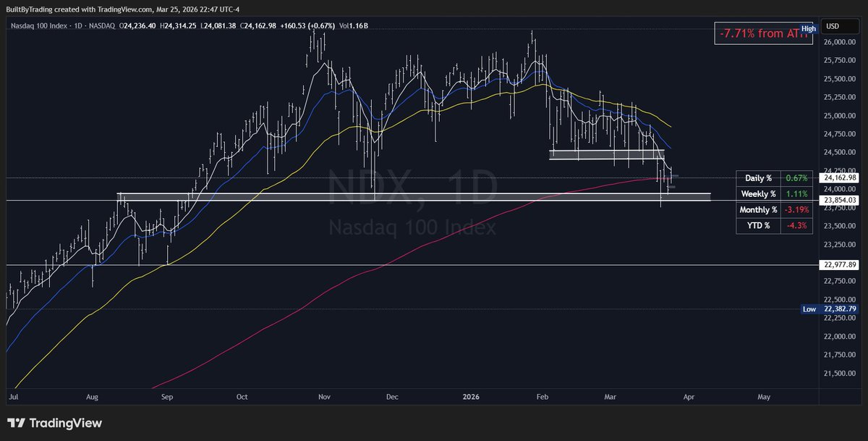Click the Jul label on time axis
This screenshot has height=441, width=868.
12,397
